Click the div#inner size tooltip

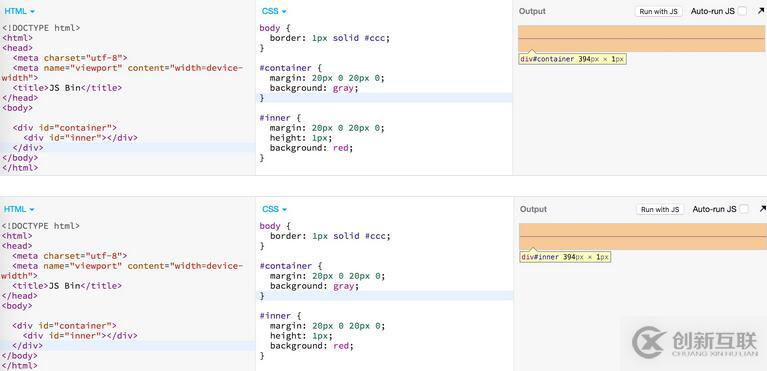coord(565,257)
